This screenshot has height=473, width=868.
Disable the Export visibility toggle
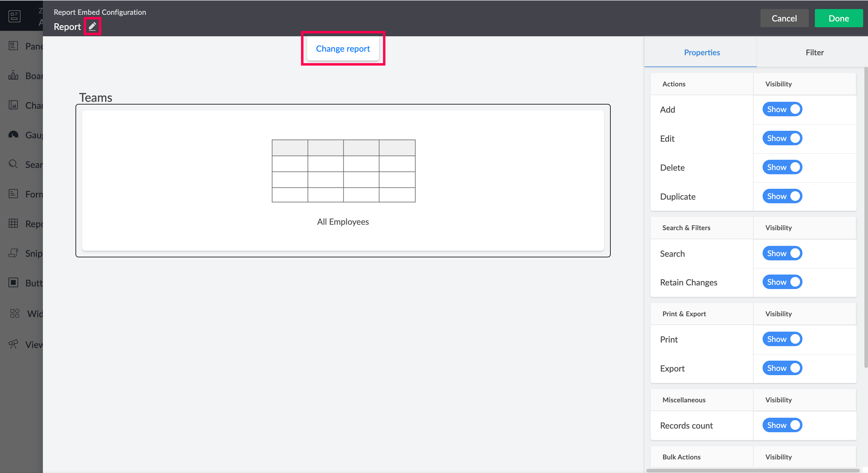click(x=782, y=368)
